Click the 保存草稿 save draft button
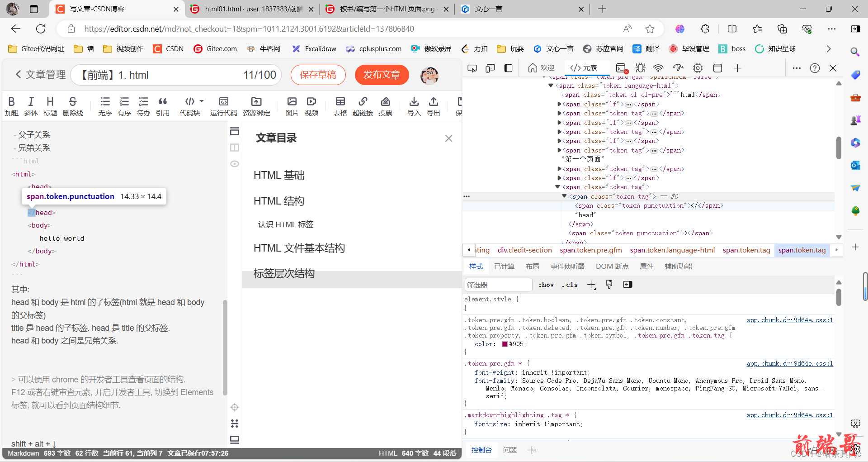 pyautogui.click(x=318, y=75)
